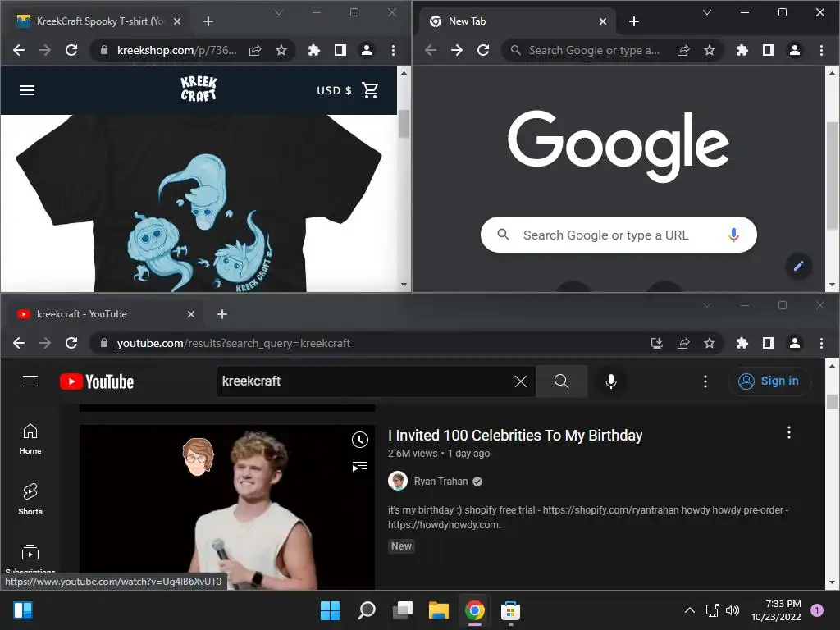This screenshot has height=630, width=840.
Task: Open new tab in YouTube window
Action: pos(222,314)
